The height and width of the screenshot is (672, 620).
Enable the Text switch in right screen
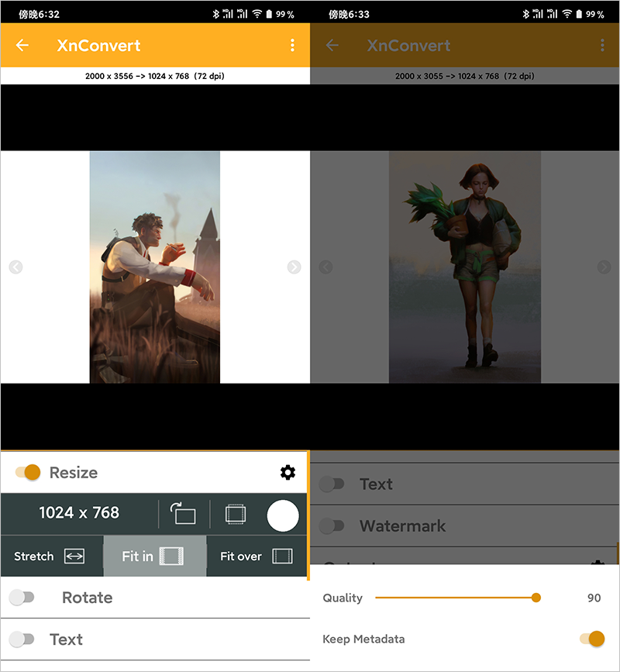pyautogui.click(x=331, y=484)
